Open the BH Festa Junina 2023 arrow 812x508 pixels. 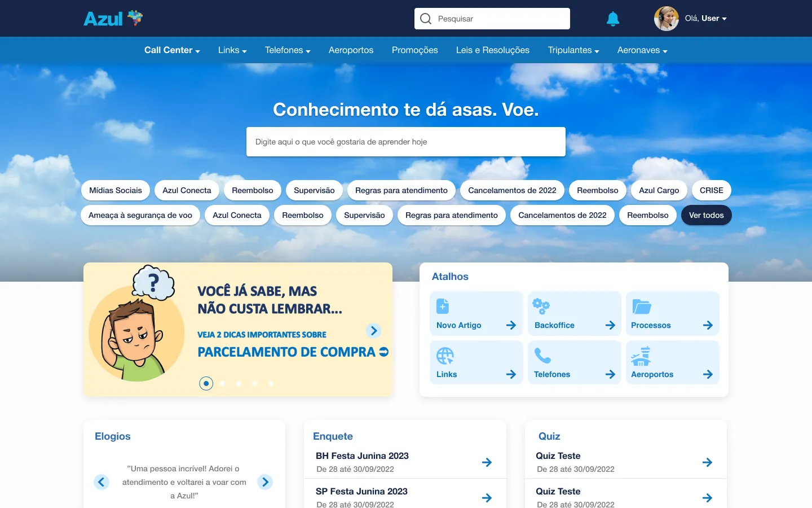click(x=487, y=462)
